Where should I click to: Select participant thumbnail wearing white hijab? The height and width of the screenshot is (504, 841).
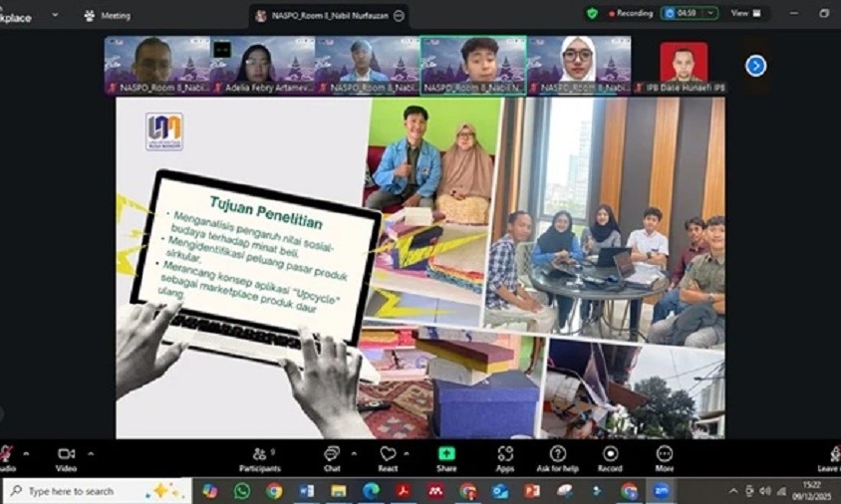(x=578, y=65)
